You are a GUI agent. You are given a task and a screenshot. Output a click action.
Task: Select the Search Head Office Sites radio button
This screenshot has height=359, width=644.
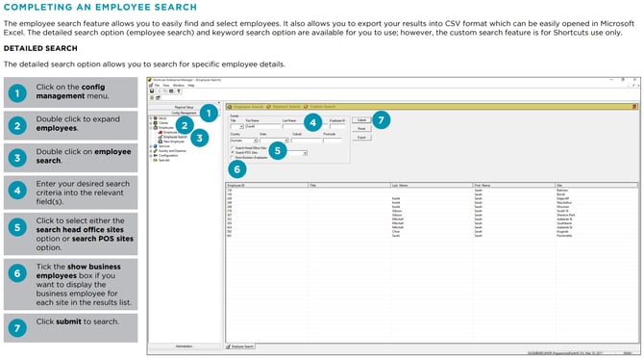pos(233,147)
